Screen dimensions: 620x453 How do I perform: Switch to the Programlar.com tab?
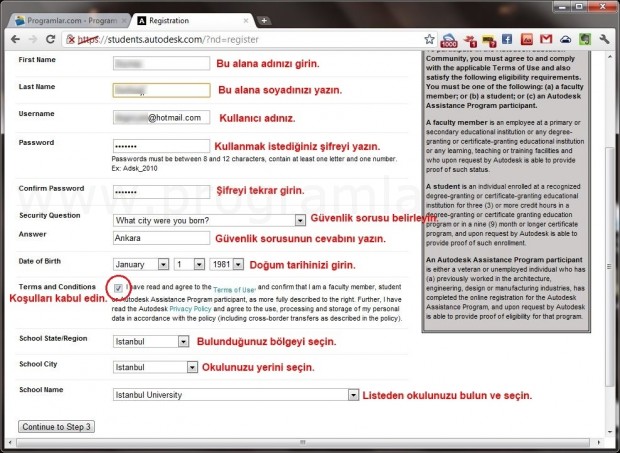coord(69,21)
